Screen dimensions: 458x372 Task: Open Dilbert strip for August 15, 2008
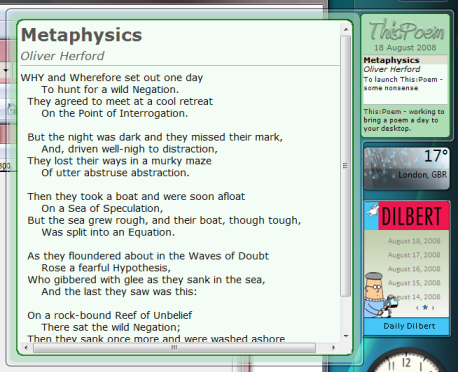click(414, 283)
